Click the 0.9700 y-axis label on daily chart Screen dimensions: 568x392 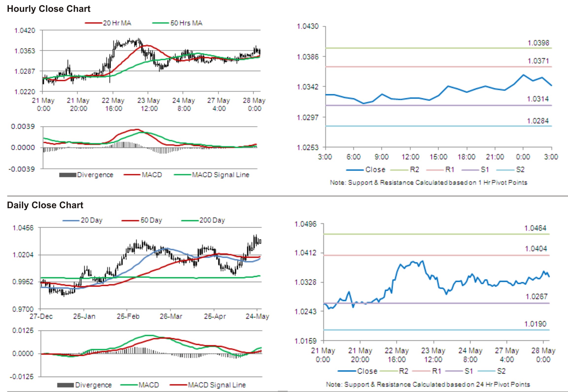tap(23, 309)
